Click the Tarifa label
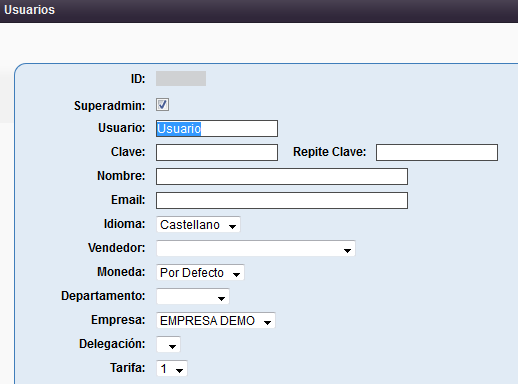518x384 pixels. coord(128,368)
